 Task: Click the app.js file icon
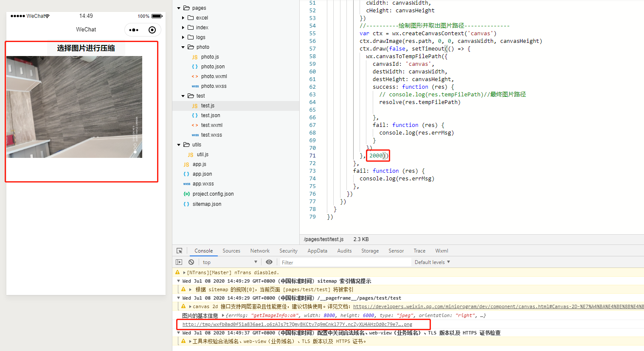click(186, 164)
